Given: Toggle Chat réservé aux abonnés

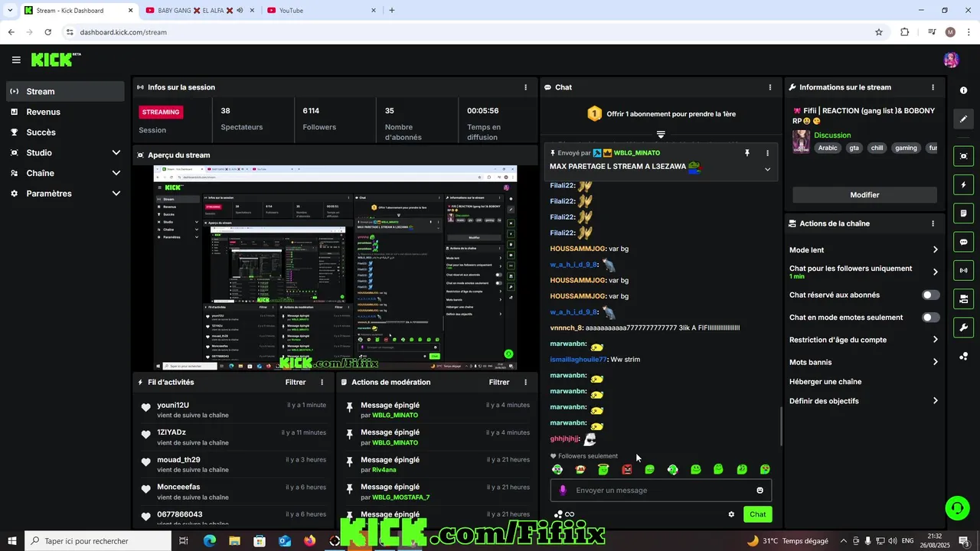Looking at the screenshot, I should (930, 295).
